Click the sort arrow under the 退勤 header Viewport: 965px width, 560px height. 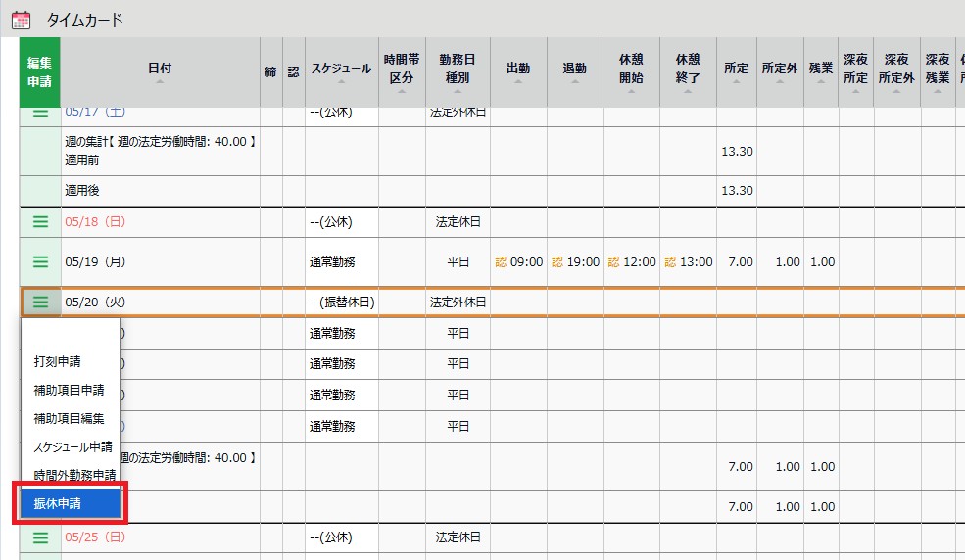575,82
